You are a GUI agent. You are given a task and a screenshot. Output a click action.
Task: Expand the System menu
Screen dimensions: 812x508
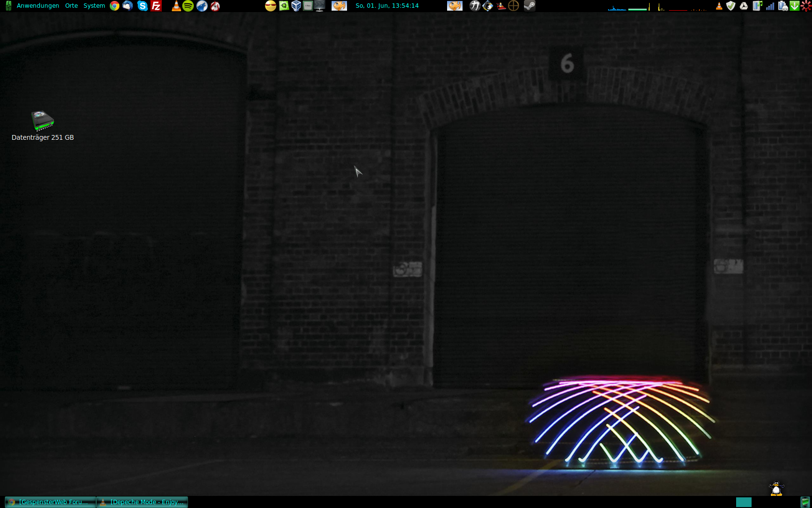(94, 6)
